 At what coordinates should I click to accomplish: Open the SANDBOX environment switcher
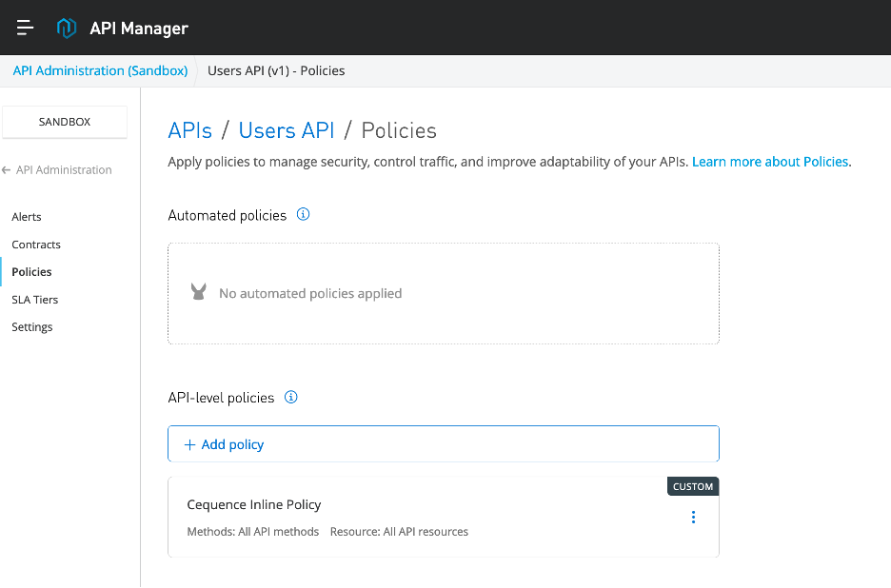click(65, 122)
